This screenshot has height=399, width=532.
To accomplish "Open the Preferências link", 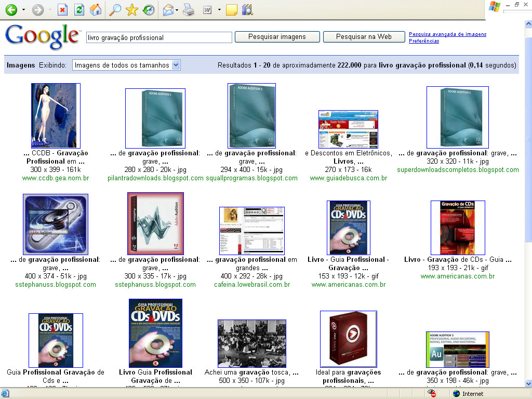I will (x=423, y=41).
